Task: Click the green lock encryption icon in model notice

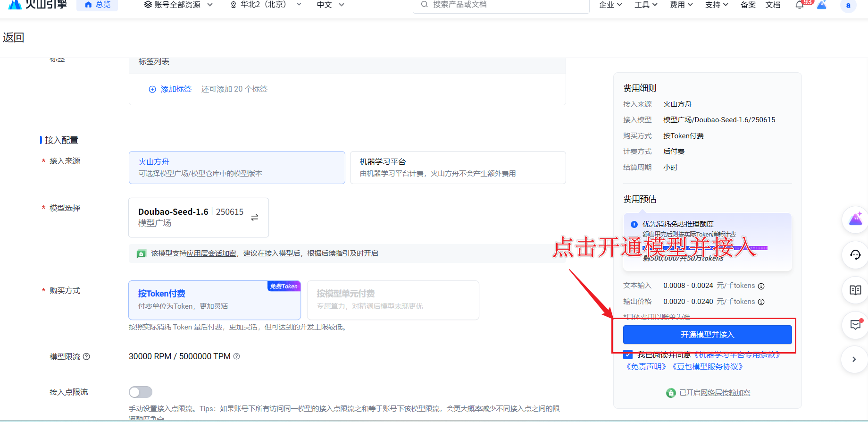Action: pyautogui.click(x=141, y=253)
